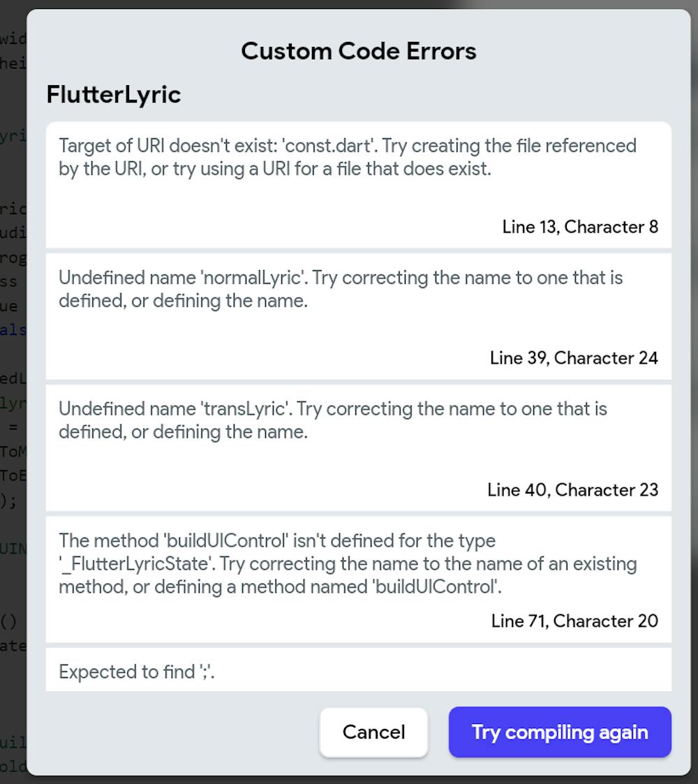Click the 'Line 39, Character 24' location
Screen dimensions: 698x784
(x=574, y=358)
